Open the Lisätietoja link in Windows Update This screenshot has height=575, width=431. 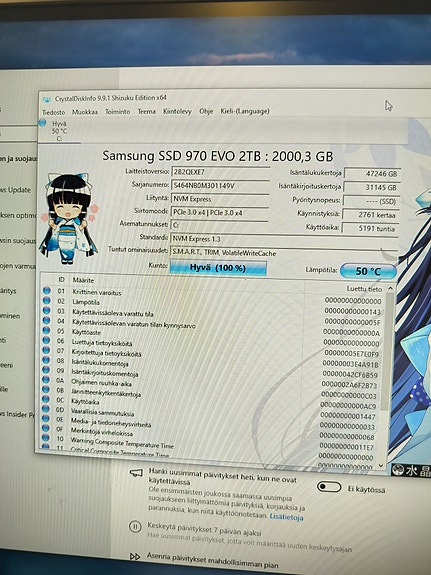click(286, 517)
